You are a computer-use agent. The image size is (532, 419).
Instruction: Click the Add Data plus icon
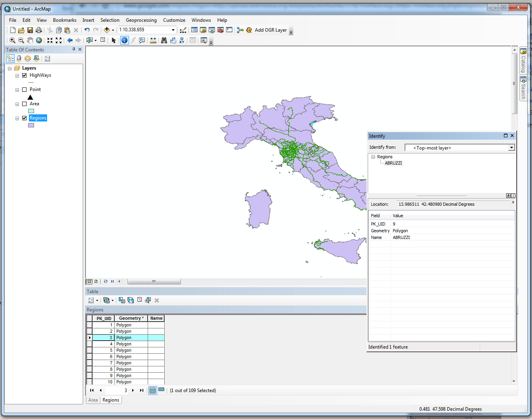(x=107, y=30)
